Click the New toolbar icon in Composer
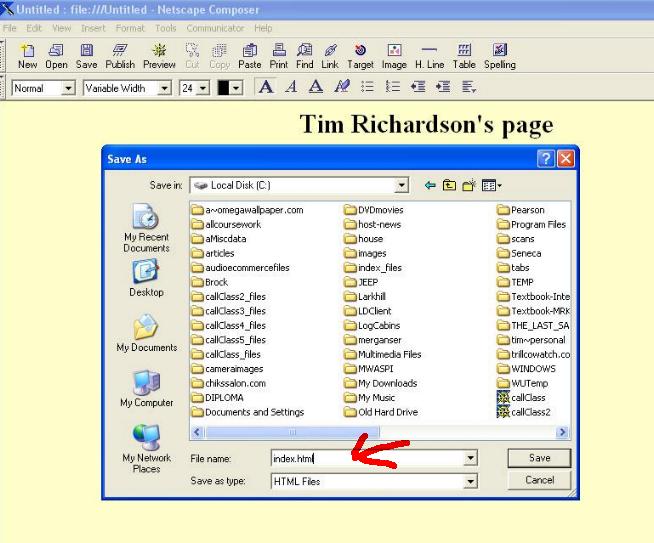Image resolution: width=654 pixels, height=543 pixels. 28,56
